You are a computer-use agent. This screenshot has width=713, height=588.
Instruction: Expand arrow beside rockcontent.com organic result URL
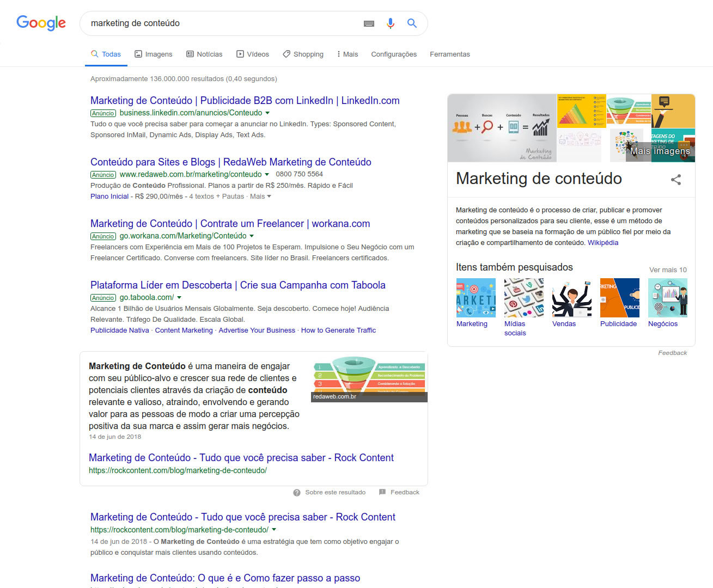[274, 530]
